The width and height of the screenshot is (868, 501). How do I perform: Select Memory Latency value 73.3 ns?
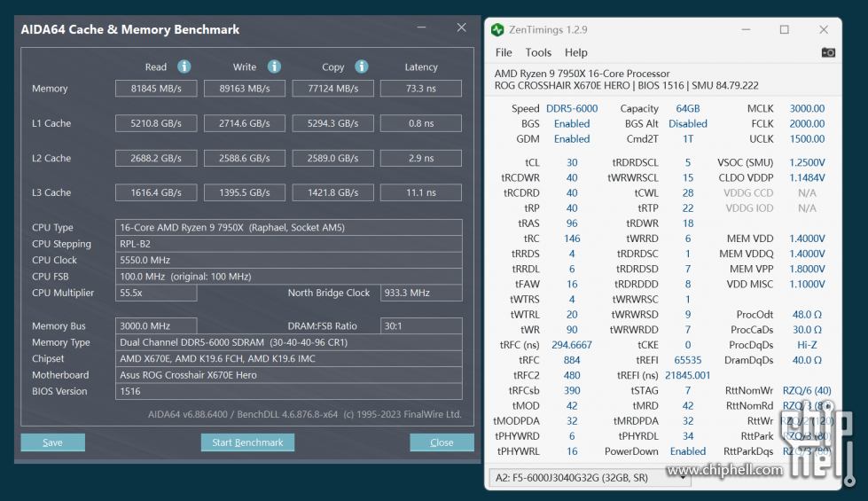pyautogui.click(x=421, y=89)
